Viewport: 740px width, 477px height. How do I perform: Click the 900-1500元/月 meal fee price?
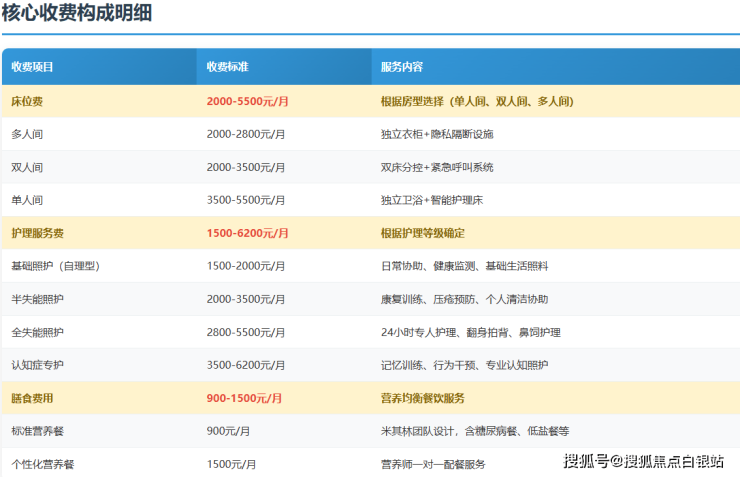click(x=244, y=398)
